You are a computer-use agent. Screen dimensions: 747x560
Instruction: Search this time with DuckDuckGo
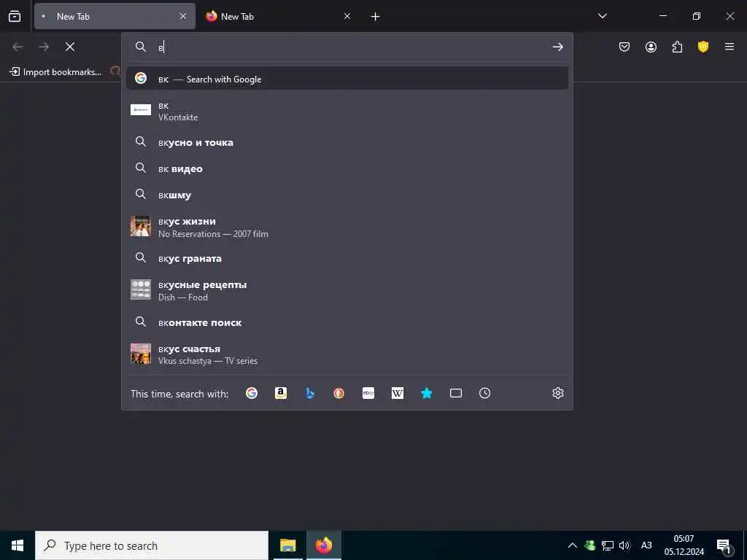pos(338,393)
